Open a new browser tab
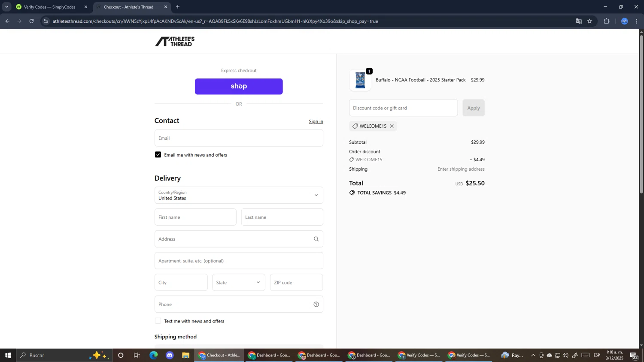 click(178, 7)
